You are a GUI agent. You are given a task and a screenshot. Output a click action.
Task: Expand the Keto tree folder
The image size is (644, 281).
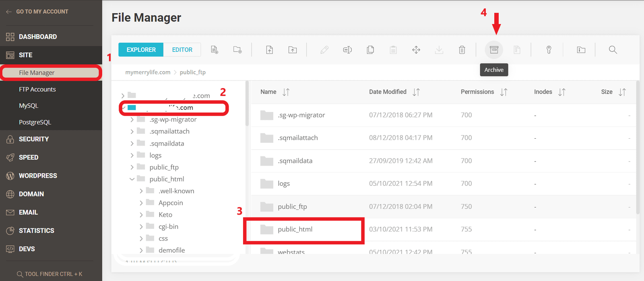[141, 215]
